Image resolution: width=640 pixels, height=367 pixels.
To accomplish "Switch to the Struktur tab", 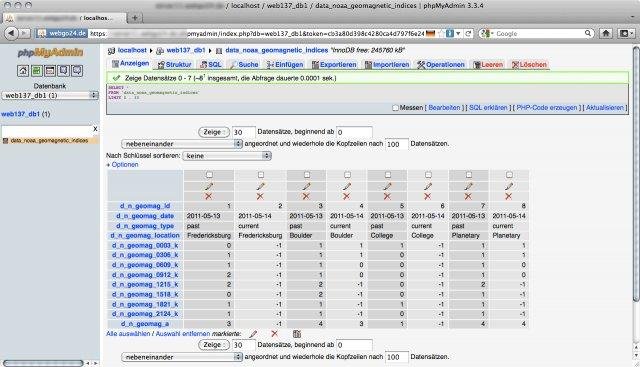I will pos(174,65).
